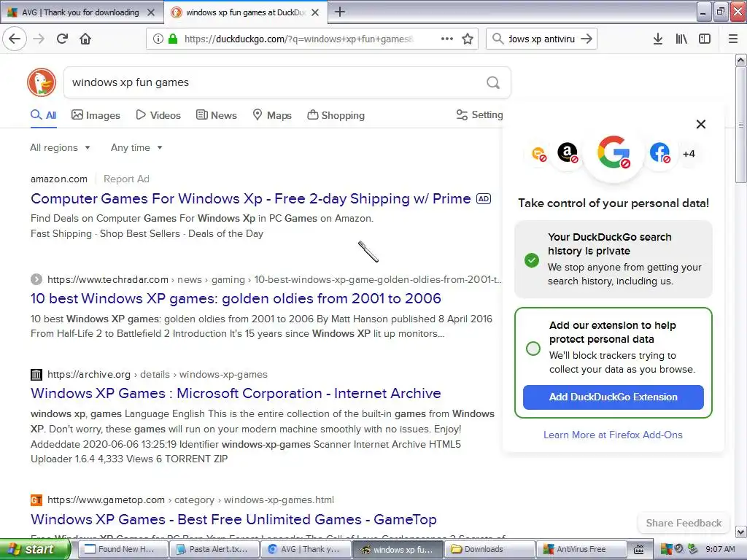Click the DuckDuckGo duck logo

42,82
